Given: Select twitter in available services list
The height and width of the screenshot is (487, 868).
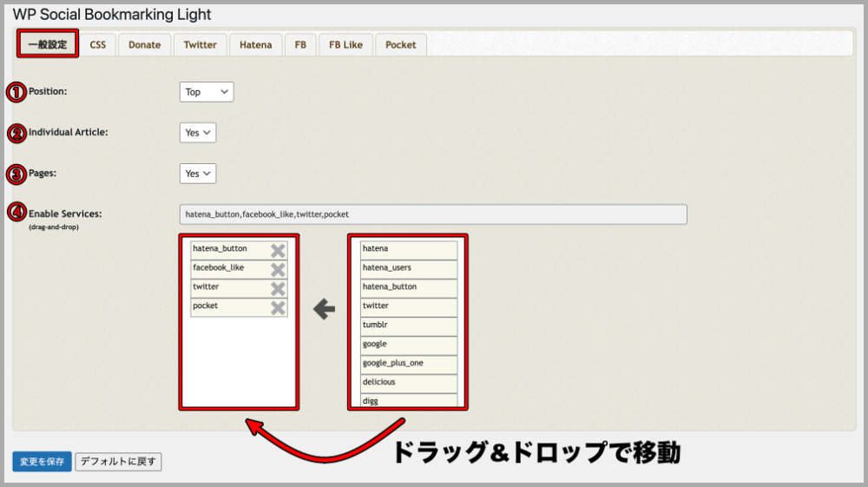Looking at the screenshot, I should coord(409,307).
